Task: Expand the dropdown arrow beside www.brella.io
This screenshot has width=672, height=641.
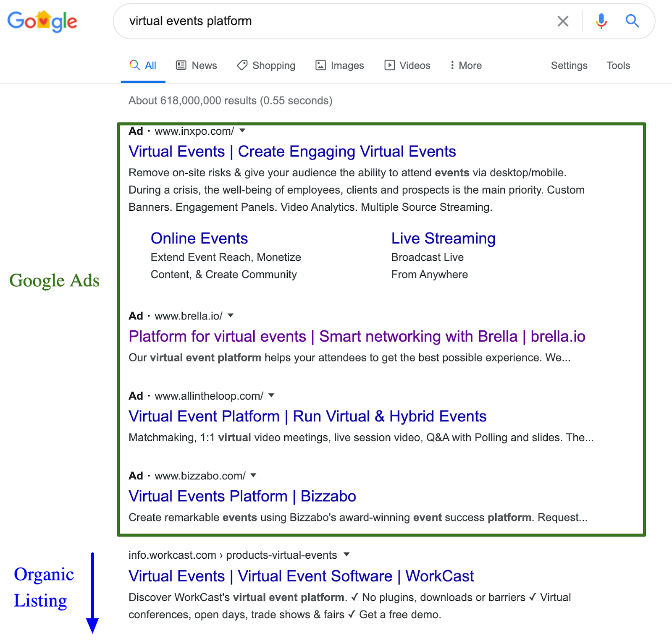Action: tap(231, 315)
